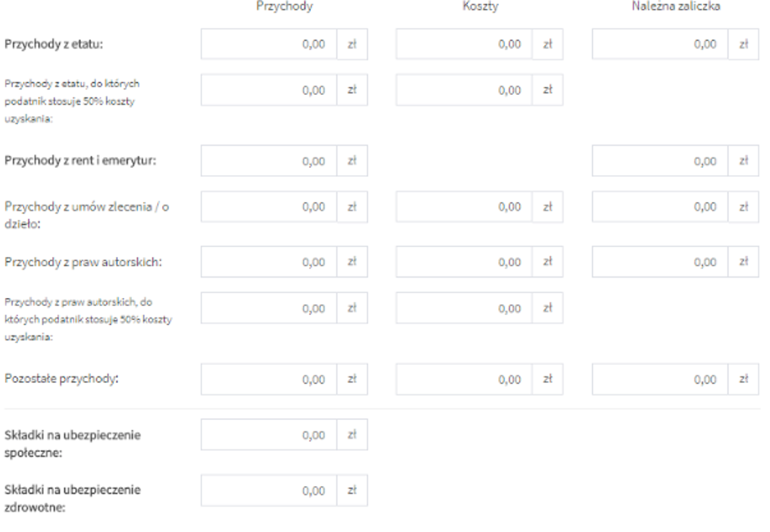Select Należna zaliczka field for rent i emerytur

(x=660, y=160)
